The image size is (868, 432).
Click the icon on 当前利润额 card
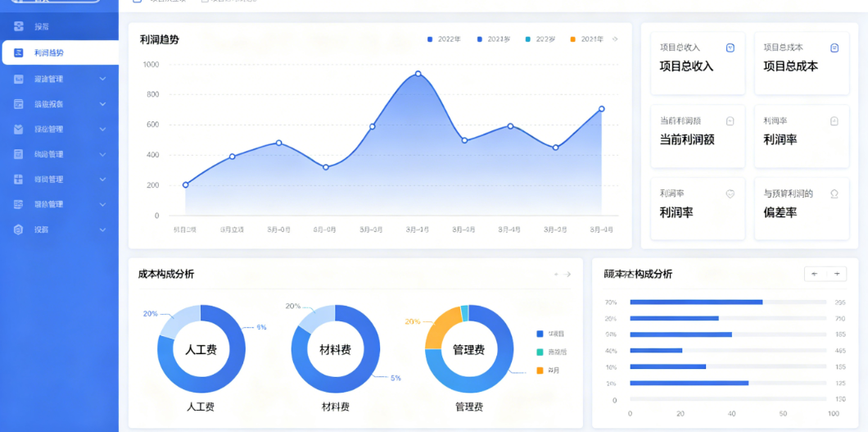coord(730,121)
